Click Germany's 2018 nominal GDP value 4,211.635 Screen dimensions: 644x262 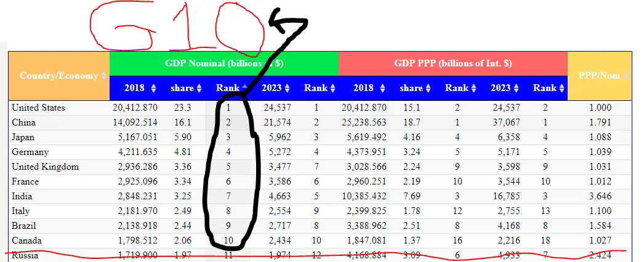136,152
